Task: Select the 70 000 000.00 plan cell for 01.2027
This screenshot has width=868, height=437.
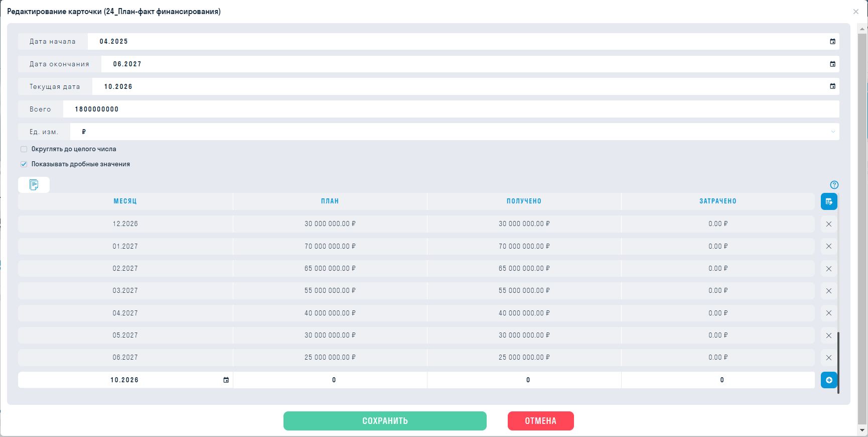Action: click(x=330, y=246)
